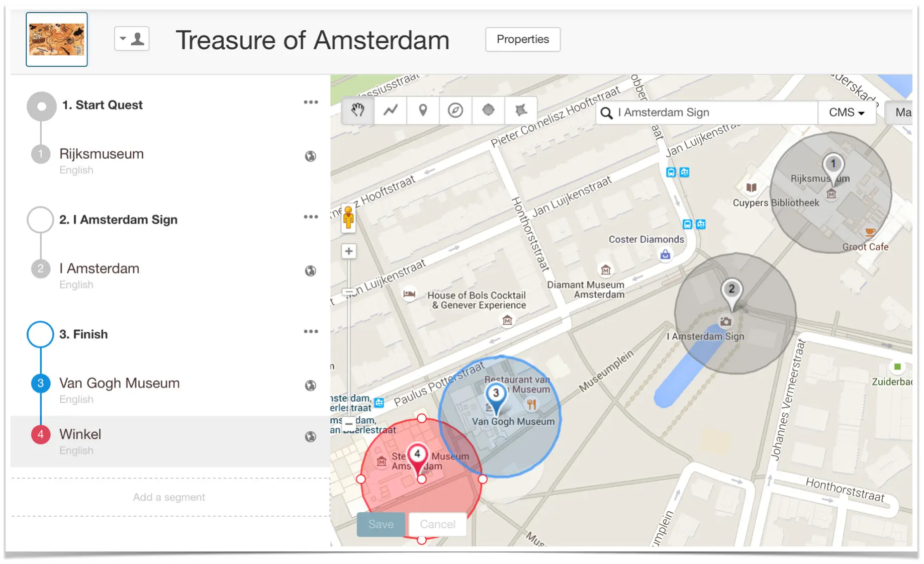Click the zoom slider handle
This screenshot has height=564, width=924.
point(348,292)
